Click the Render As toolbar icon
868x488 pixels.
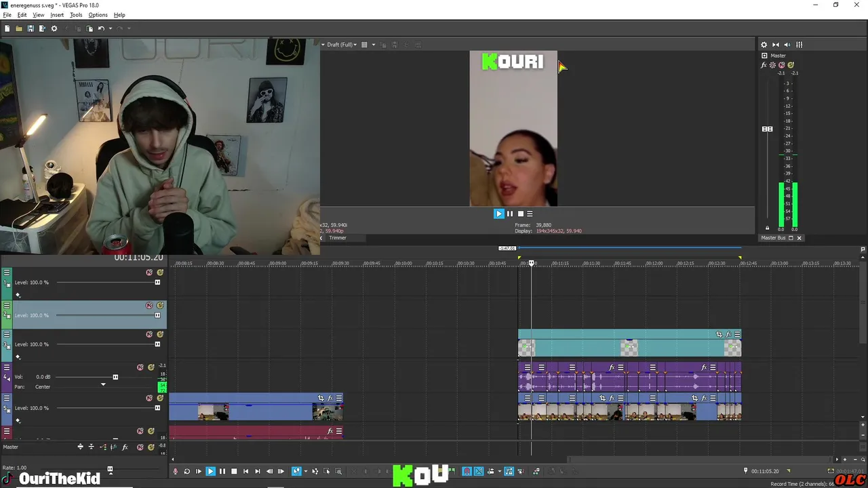tap(42, 28)
